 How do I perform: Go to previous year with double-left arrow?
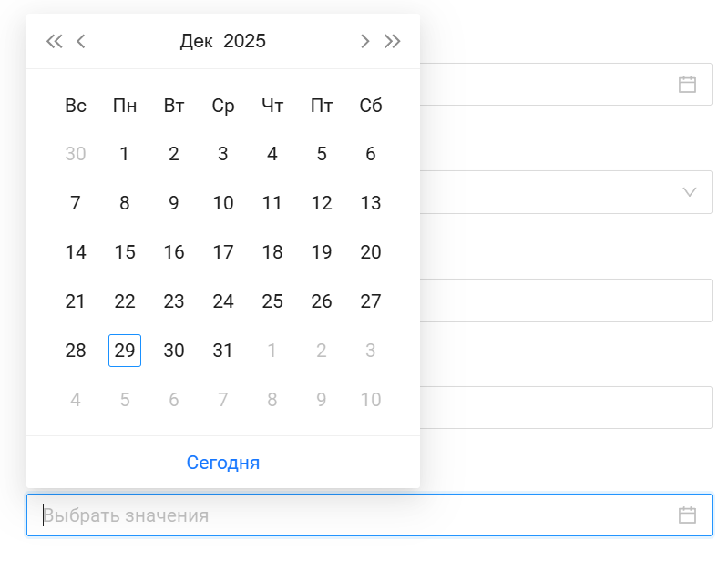coord(55,41)
